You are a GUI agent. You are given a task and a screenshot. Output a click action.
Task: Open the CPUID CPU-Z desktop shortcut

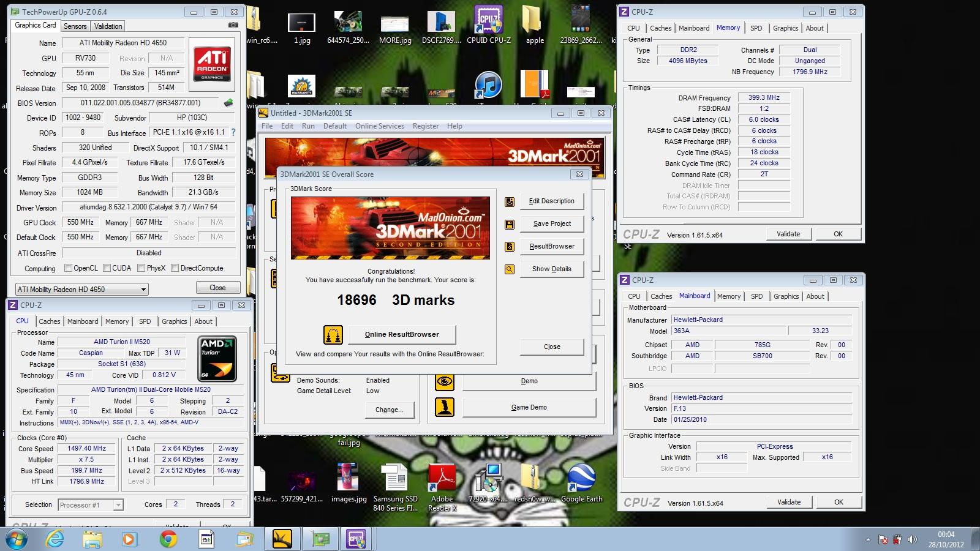coord(489,24)
